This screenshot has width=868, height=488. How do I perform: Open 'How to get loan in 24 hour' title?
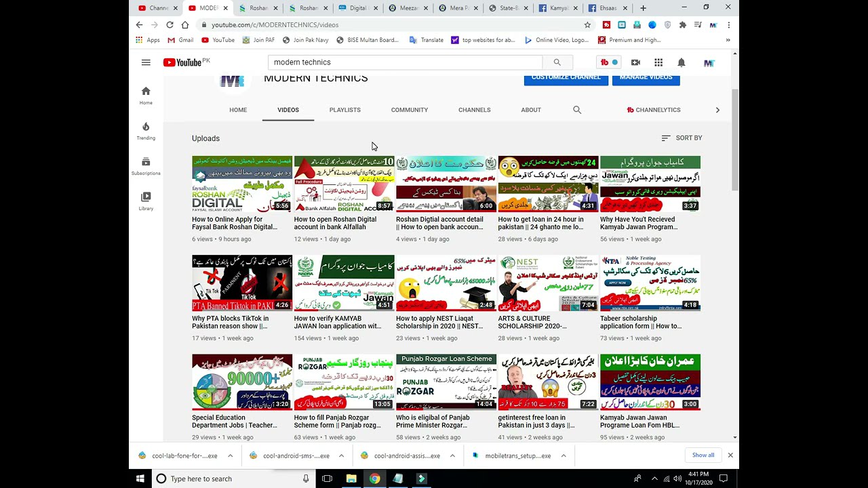click(x=541, y=223)
